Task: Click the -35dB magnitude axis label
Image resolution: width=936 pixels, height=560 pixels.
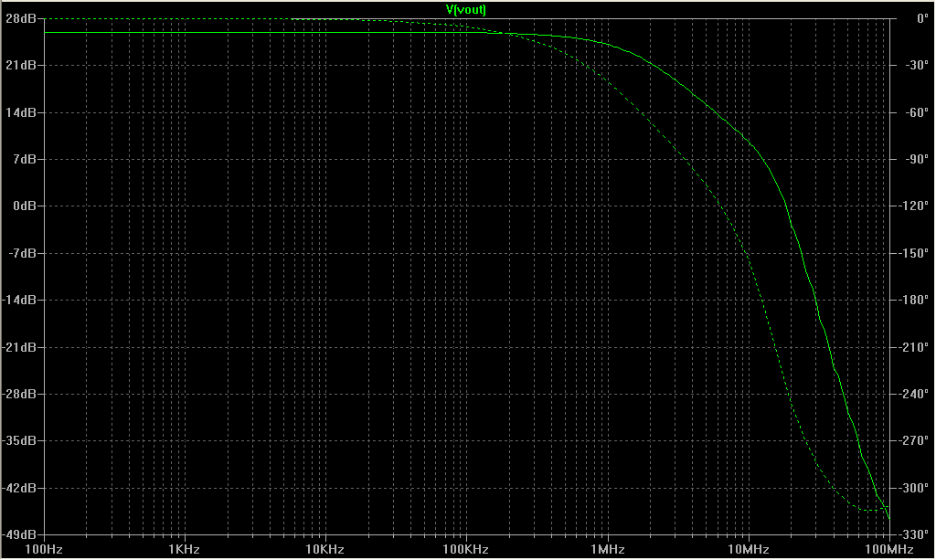Action: [19, 440]
